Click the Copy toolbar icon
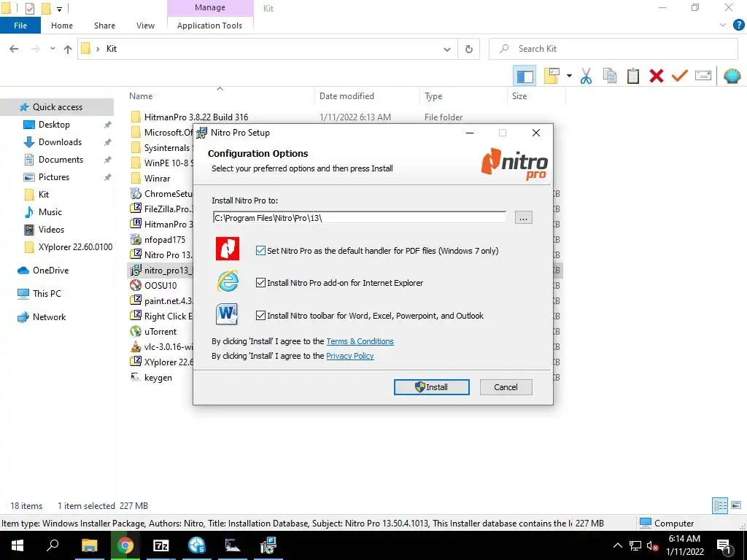Image resolution: width=747 pixels, height=560 pixels. click(x=609, y=76)
